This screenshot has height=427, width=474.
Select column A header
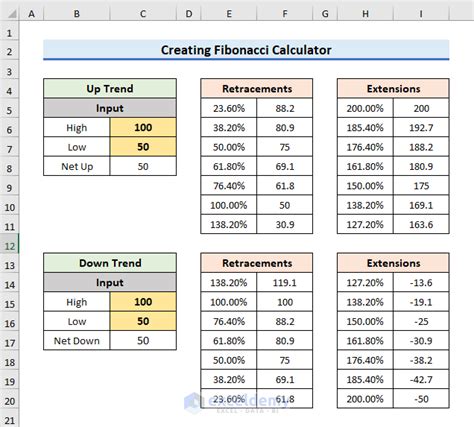tap(32, 14)
